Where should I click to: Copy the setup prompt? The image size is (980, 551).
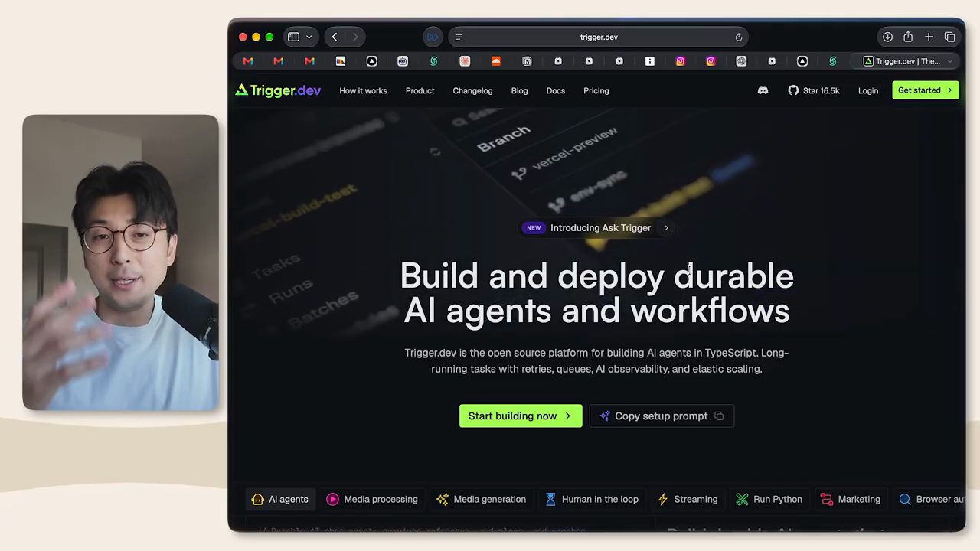pyautogui.click(x=661, y=416)
